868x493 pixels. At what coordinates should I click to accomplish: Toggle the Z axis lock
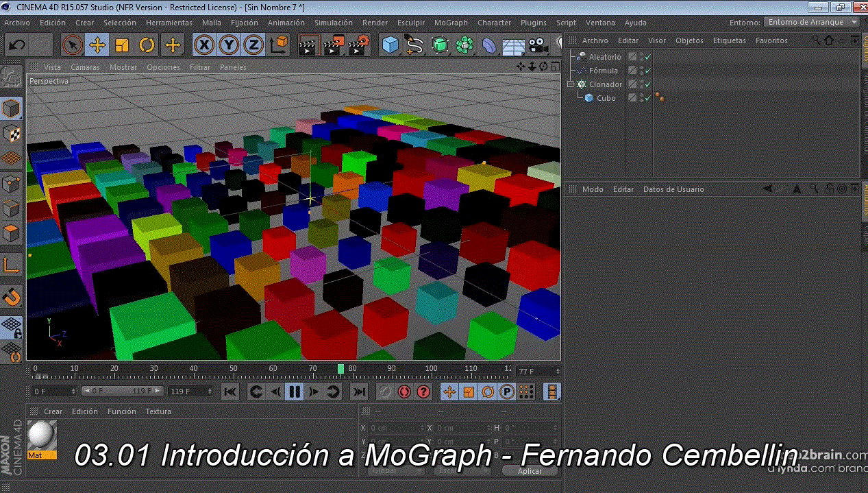coord(253,45)
